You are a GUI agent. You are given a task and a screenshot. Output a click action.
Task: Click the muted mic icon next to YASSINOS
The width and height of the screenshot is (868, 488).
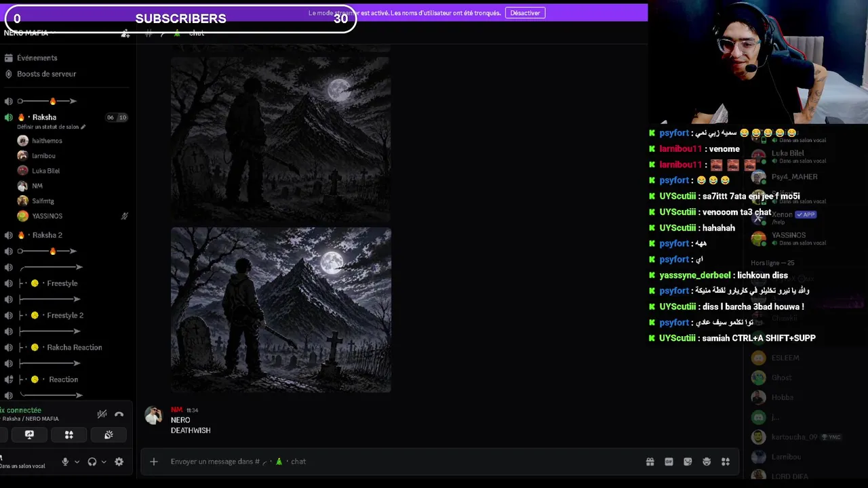click(x=124, y=216)
